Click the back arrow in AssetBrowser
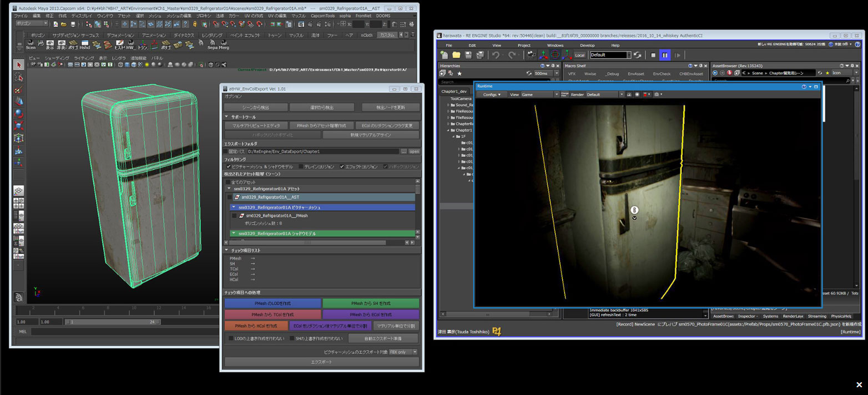Image resolution: width=868 pixels, height=395 pixels. (715, 73)
